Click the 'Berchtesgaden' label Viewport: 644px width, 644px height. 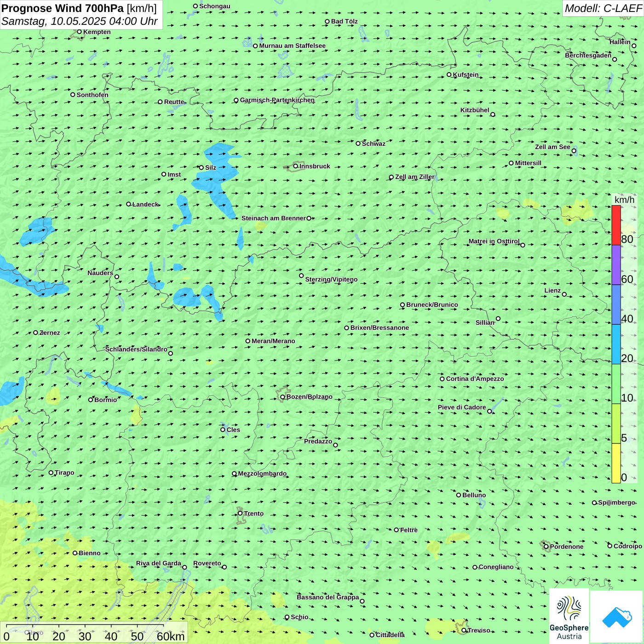pyautogui.click(x=588, y=55)
